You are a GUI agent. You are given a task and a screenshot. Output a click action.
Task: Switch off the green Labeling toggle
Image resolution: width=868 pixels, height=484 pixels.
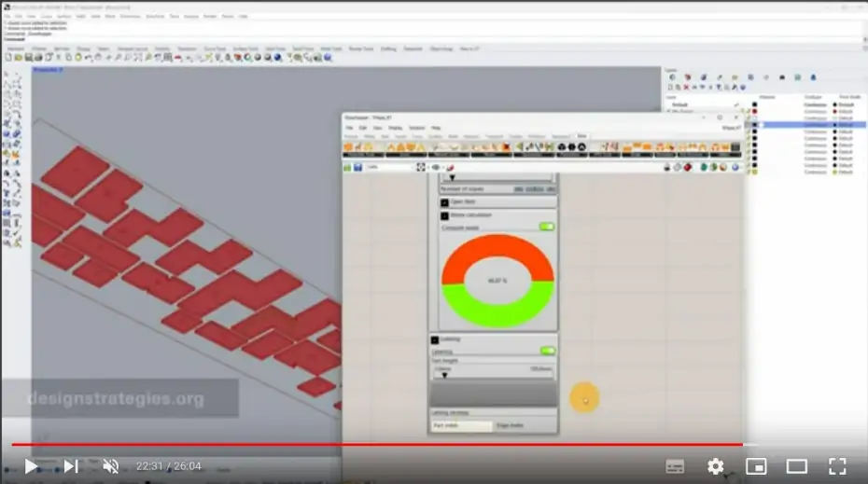point(548,351)
